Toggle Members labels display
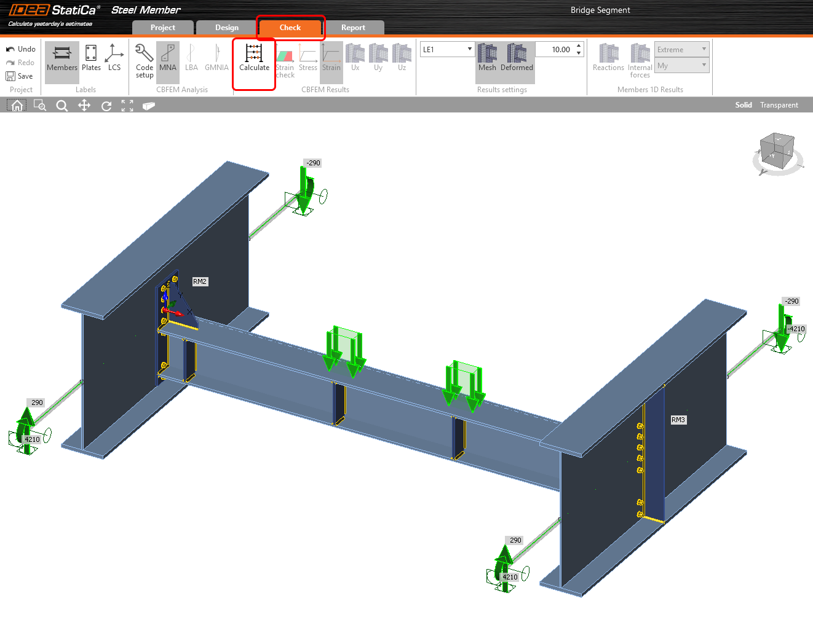This screenshot has height=644, width=813. pyautogui.click(x=62, y=59)
